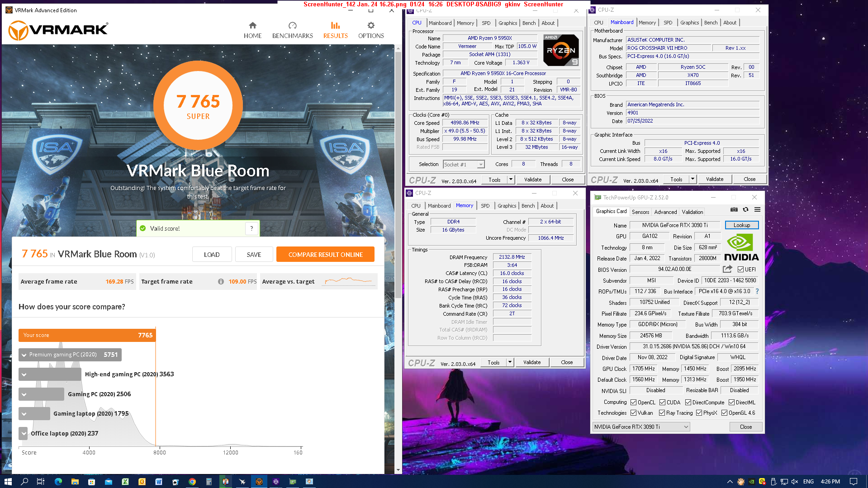Click VRMark taskbar icon
Screen dimensions: 868x488
point(259,482)
